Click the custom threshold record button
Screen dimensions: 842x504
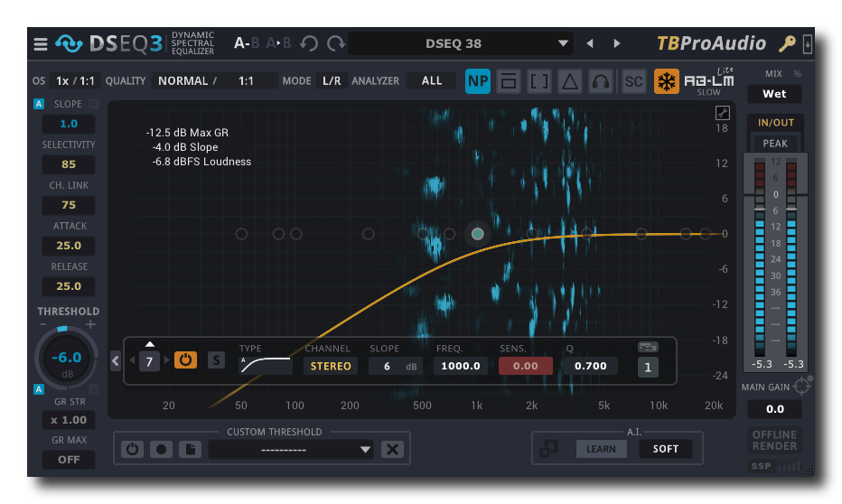[161, 449]
